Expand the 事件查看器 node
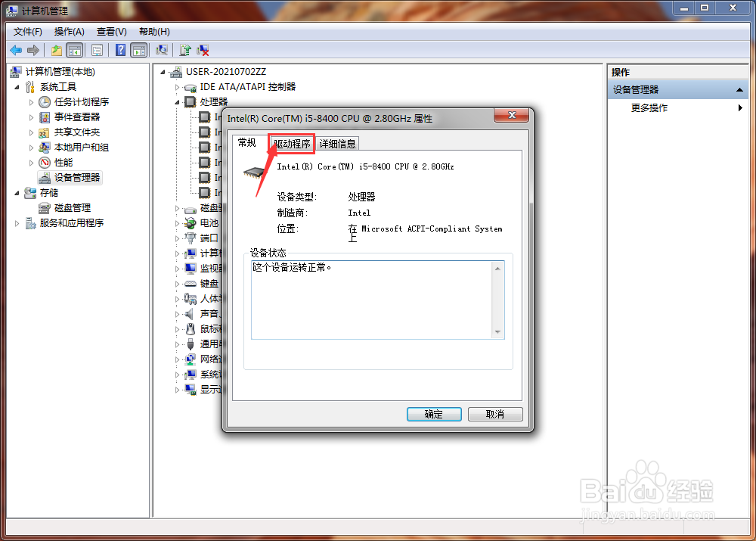 tap(31, 117)
